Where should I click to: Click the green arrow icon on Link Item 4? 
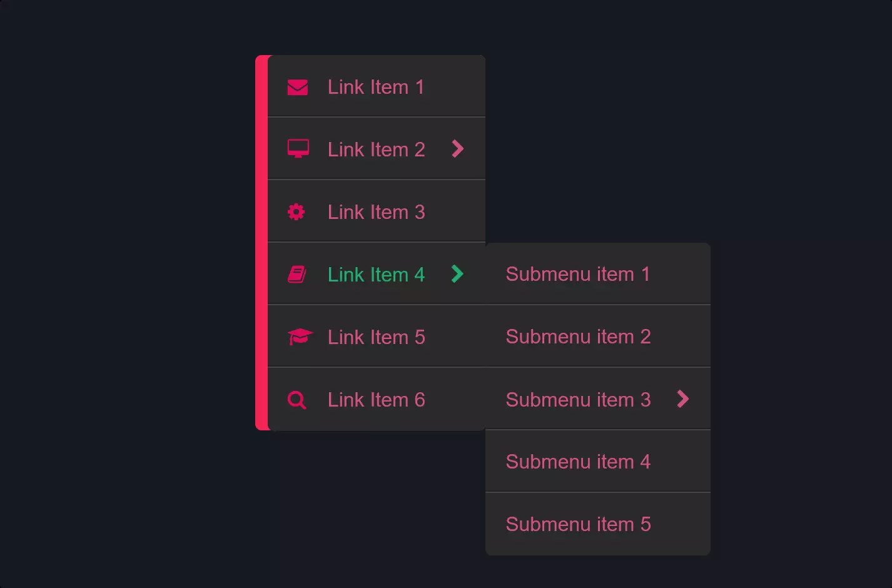pyautogui.click(x=458, y=274)
